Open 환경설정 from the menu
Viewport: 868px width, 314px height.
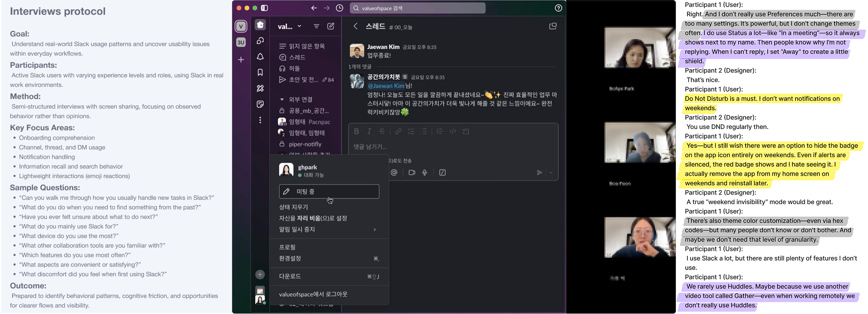coord(290,258)
